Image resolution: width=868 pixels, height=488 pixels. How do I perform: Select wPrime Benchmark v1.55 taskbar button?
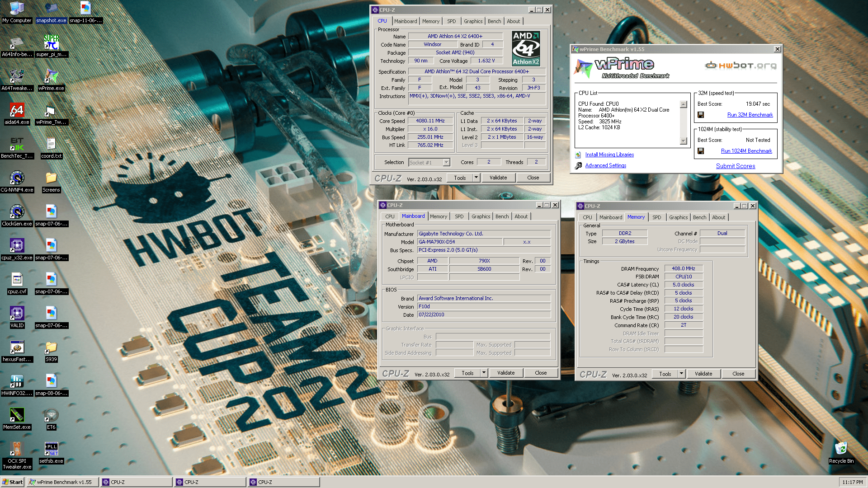click(62, 482)
